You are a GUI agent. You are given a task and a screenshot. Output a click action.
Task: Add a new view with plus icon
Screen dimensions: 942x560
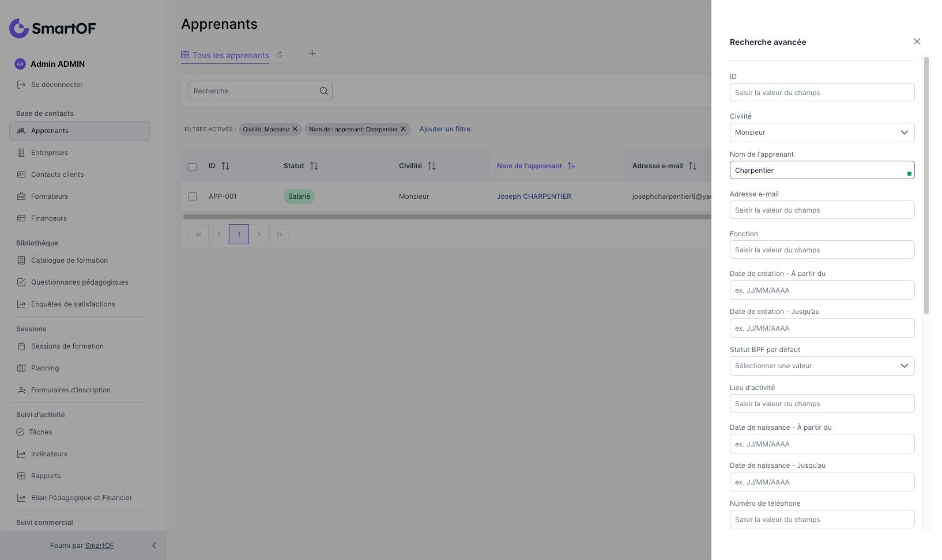312,54
